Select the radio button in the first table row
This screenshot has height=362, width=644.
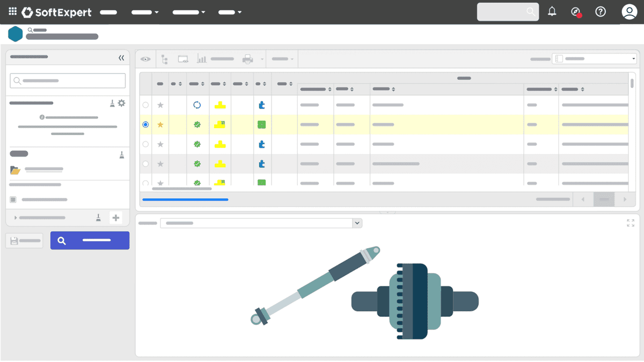(x=145, y=105)
